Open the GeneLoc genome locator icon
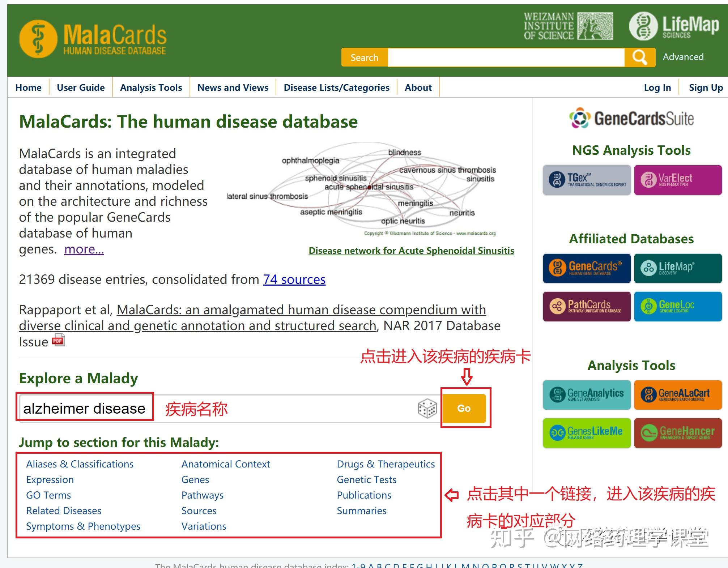 pyautogui.click(x=678, y=307)
